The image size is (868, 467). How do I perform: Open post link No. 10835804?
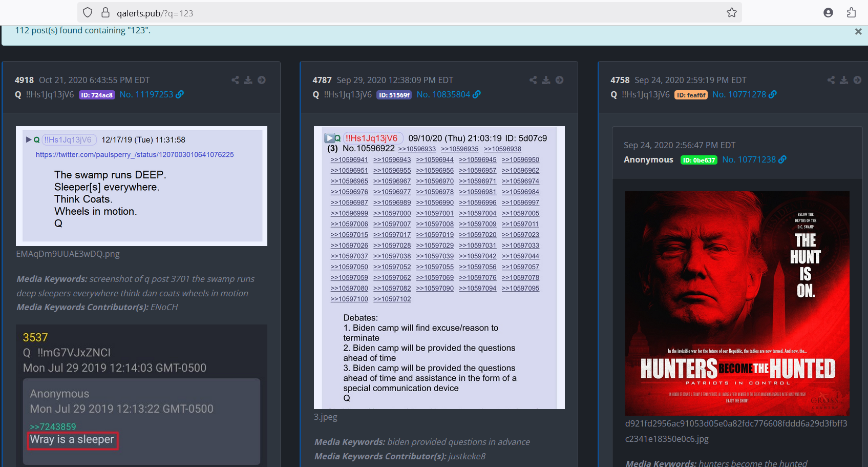click(x=443, y=94)
